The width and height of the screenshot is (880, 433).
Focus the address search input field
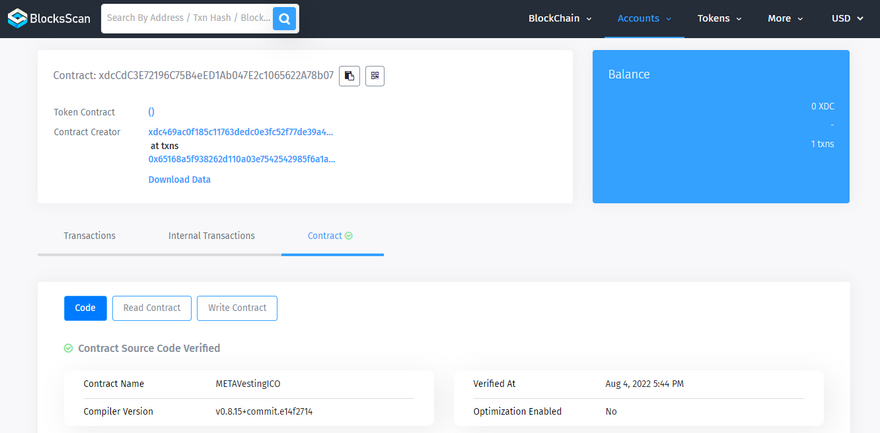[187, 18]
